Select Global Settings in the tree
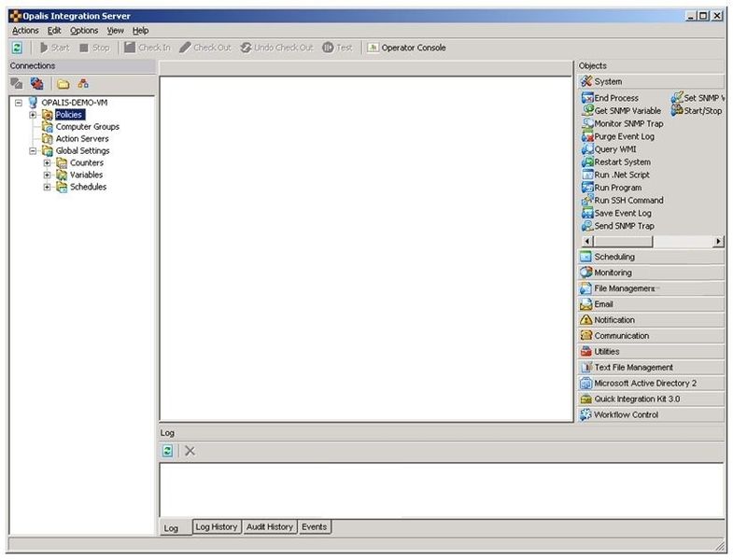Viewport: 733px width, 560px height. pyautogui.click(x=82, y=150)
